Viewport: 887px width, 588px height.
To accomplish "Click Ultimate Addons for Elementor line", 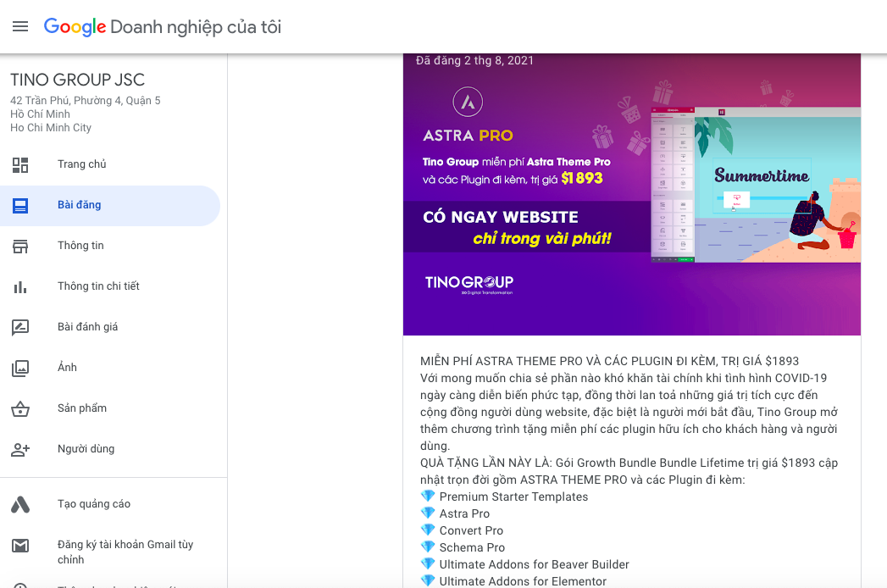I will (x=523, y=581).
